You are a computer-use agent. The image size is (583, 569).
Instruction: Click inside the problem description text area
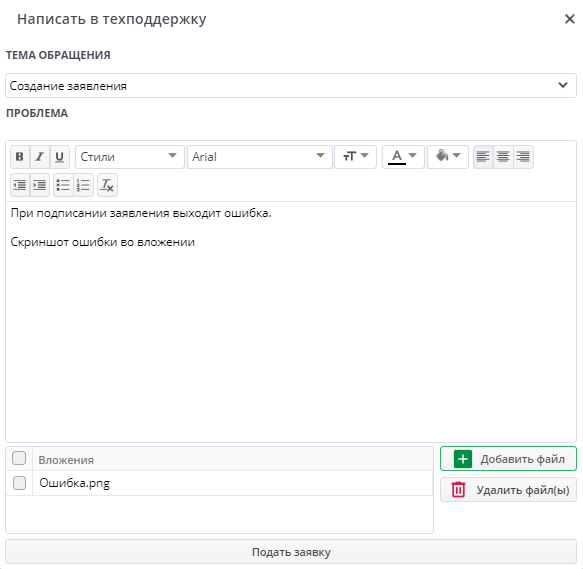(291, 322)
